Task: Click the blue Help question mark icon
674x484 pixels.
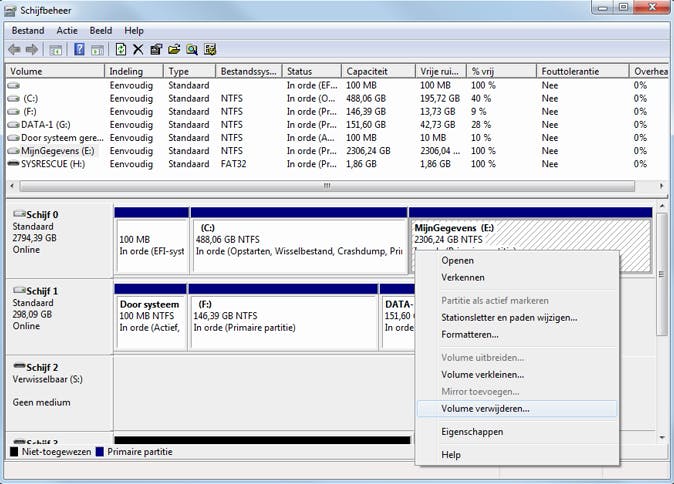Action: tap(79, 49)
